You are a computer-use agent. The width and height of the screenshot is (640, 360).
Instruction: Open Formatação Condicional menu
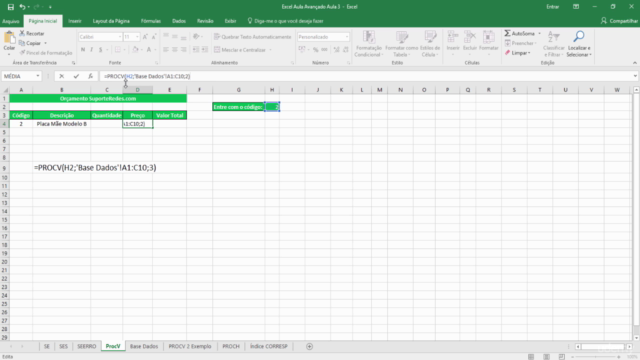(x=368, y=44)
